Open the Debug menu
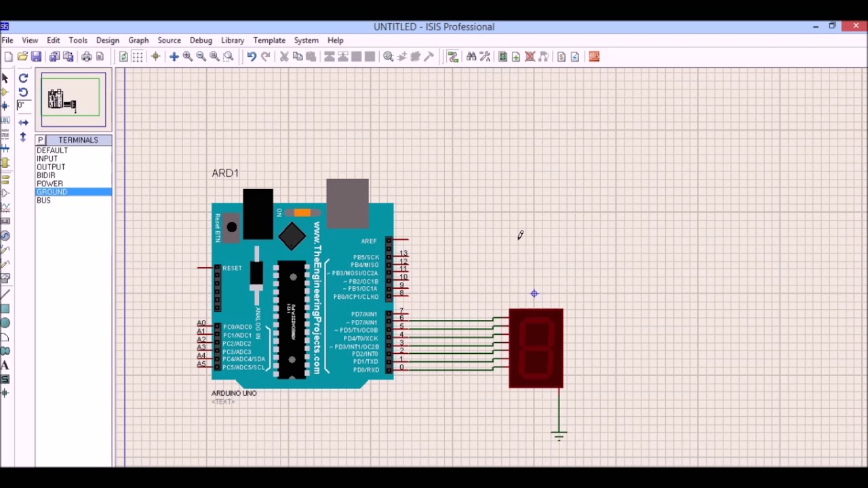This screenshot has width=868, height=488. [x=201, y=41]
